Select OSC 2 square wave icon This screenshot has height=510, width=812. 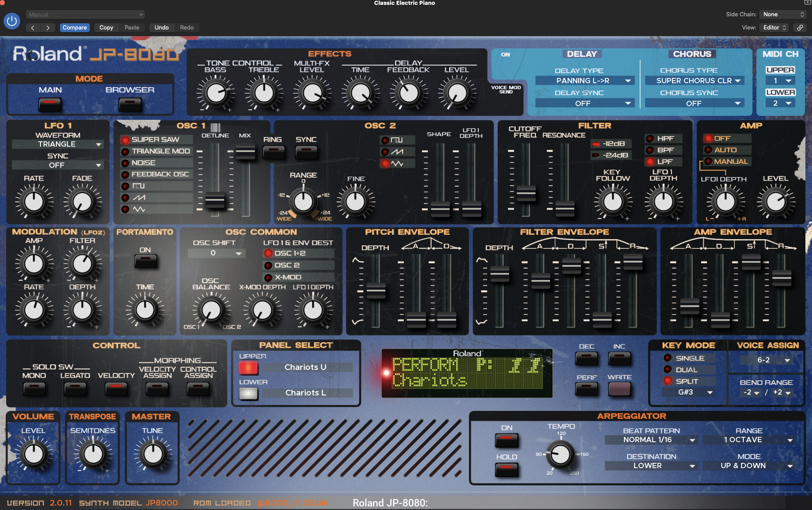point(397,140)
